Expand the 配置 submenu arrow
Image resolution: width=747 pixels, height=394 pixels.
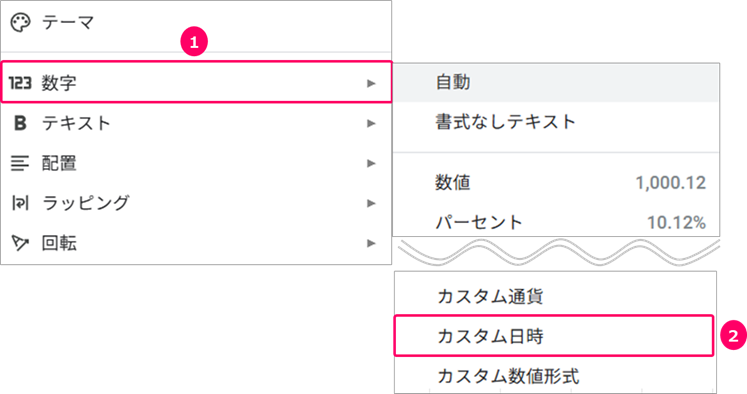click(x=371, y=163)
